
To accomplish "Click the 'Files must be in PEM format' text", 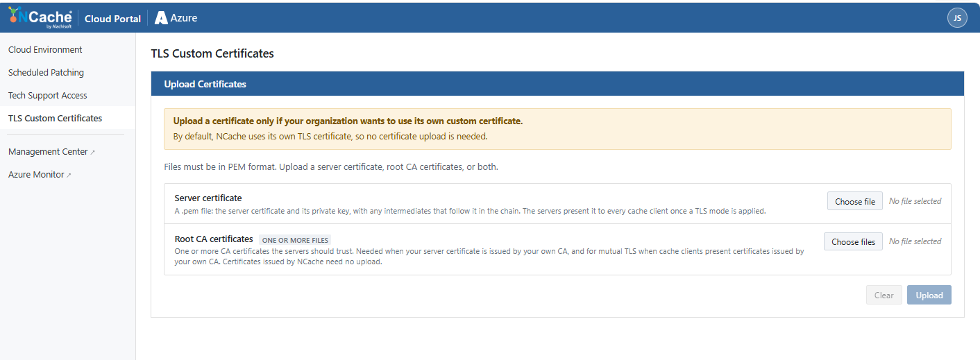I will click(x=331, y=167).
